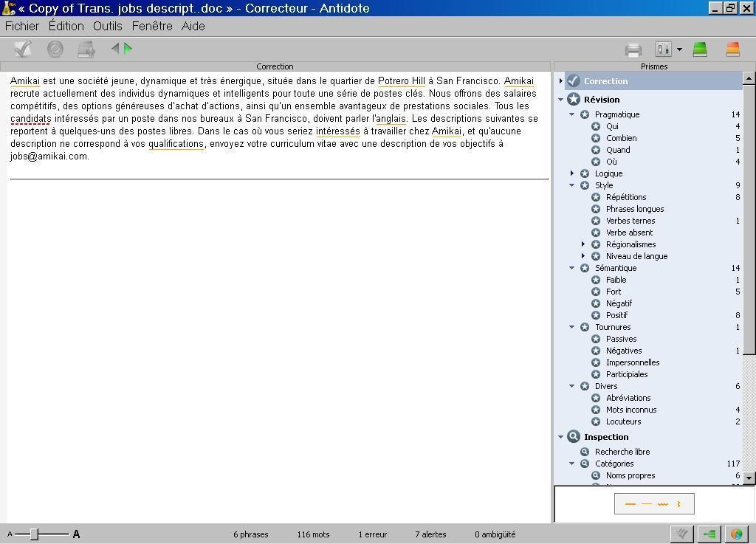
Task: Open the green dictionaries book icon
Action: coord(700,49)
